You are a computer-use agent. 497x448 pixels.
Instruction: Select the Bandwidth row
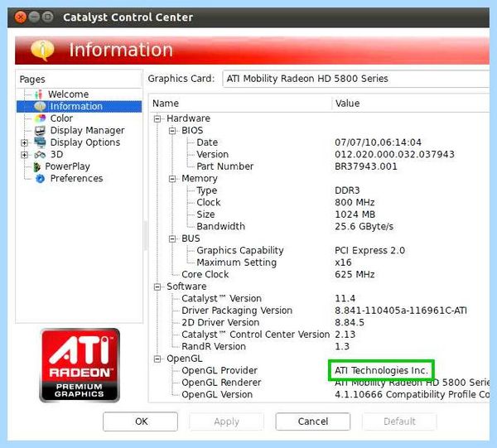tap(319, 227)
